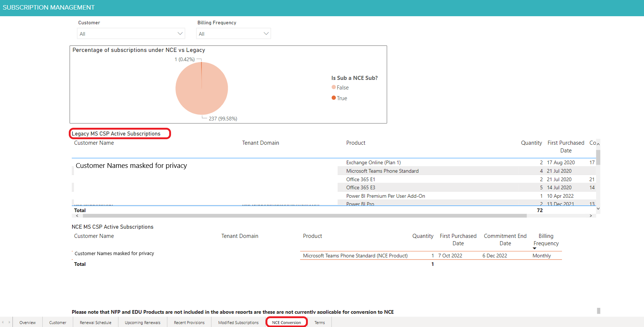This screenshot has height=327, width=644.
Task: Click the Legacy table scroll-up arrow
Action: click(598, 144)
